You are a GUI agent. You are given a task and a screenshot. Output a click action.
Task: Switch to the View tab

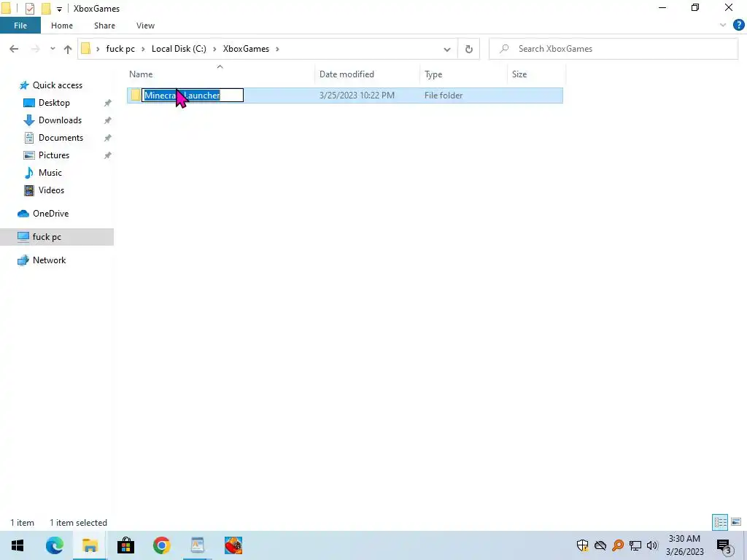(145, 26)
